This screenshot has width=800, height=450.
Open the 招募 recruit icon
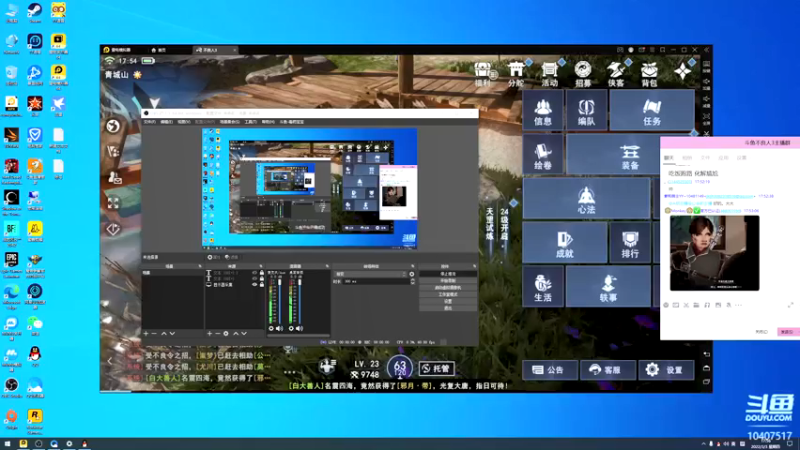click(583, 74)
